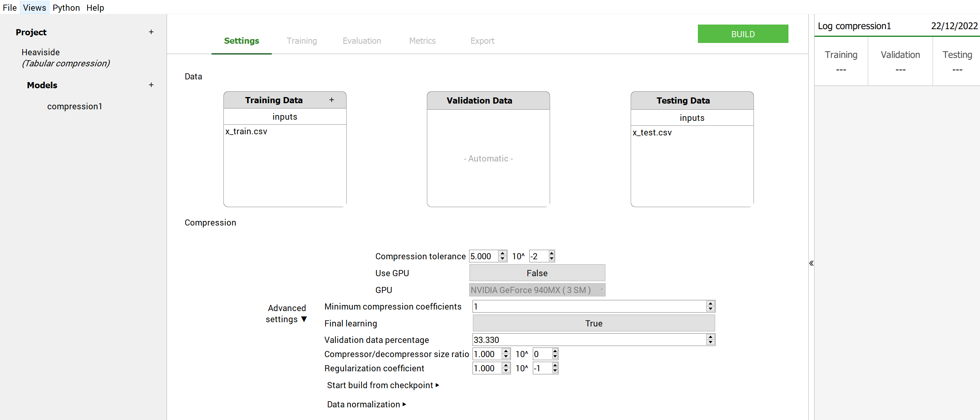Viewport: 980px width, 420px height.
Task: Switch to the Settings tab
Action: [x=241, y=41]
